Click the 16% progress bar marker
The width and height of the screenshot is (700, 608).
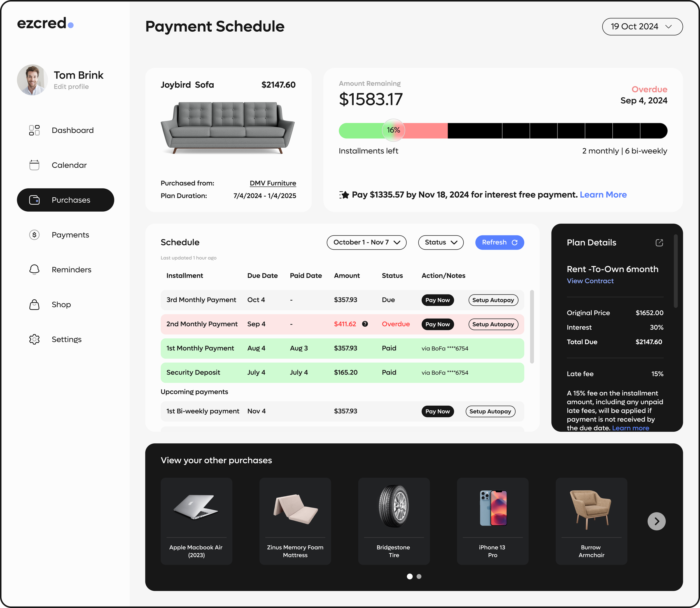pos(393,130)
